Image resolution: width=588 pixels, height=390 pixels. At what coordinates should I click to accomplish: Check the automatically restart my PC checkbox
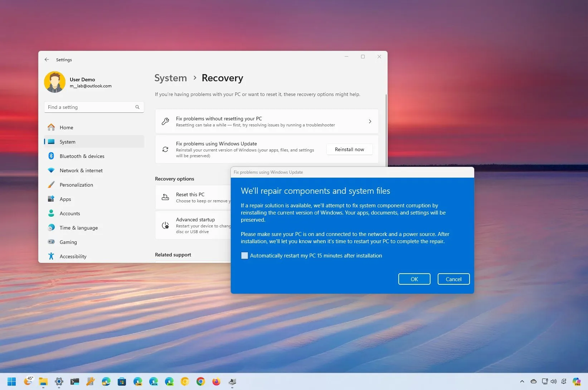[x=244, y=256]
